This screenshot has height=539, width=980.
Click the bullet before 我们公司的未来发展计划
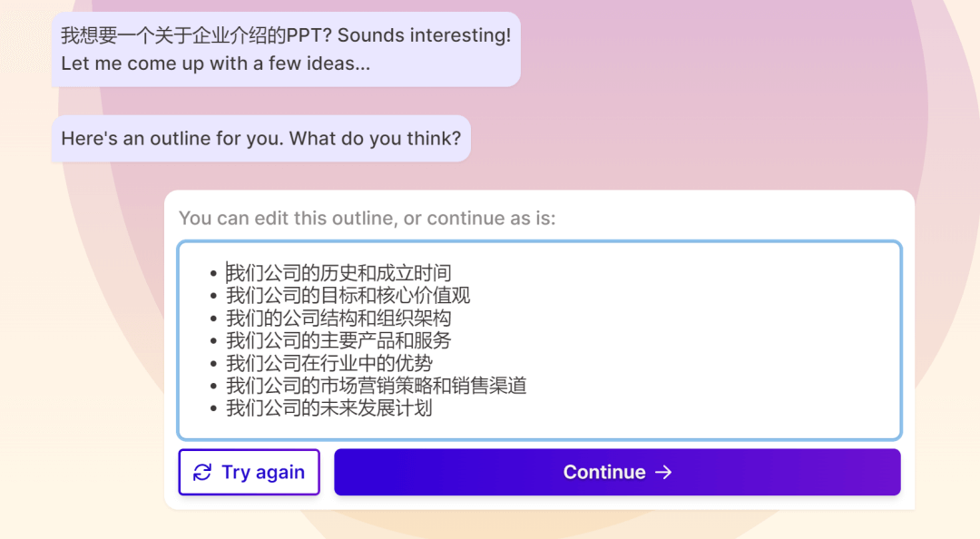213,409
